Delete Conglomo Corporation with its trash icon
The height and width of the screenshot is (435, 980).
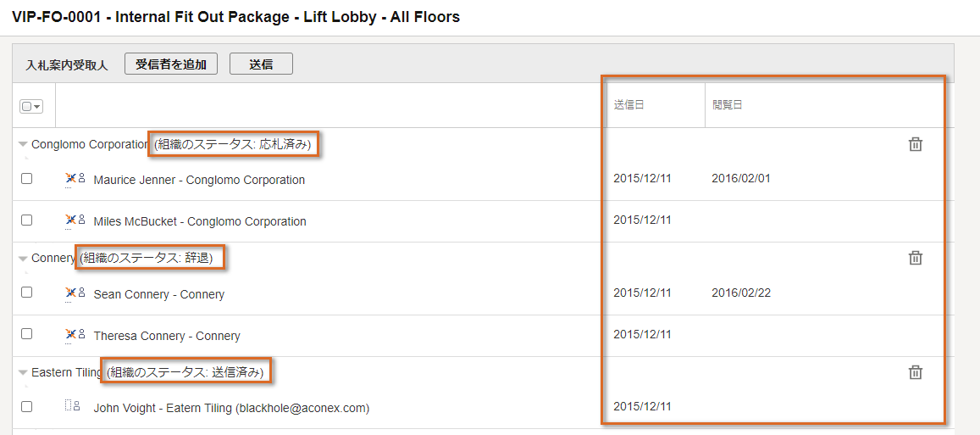tap(915, 145)
